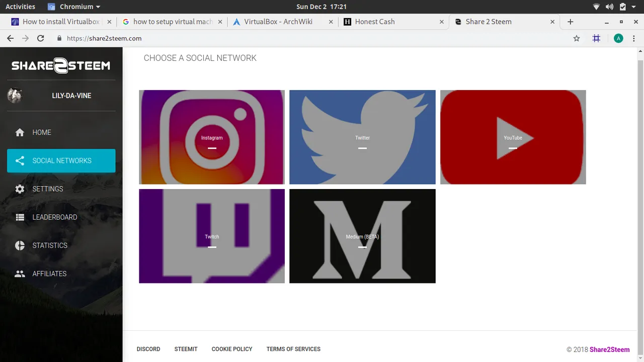Click the people icon beside Affiliates

[20, 274]
